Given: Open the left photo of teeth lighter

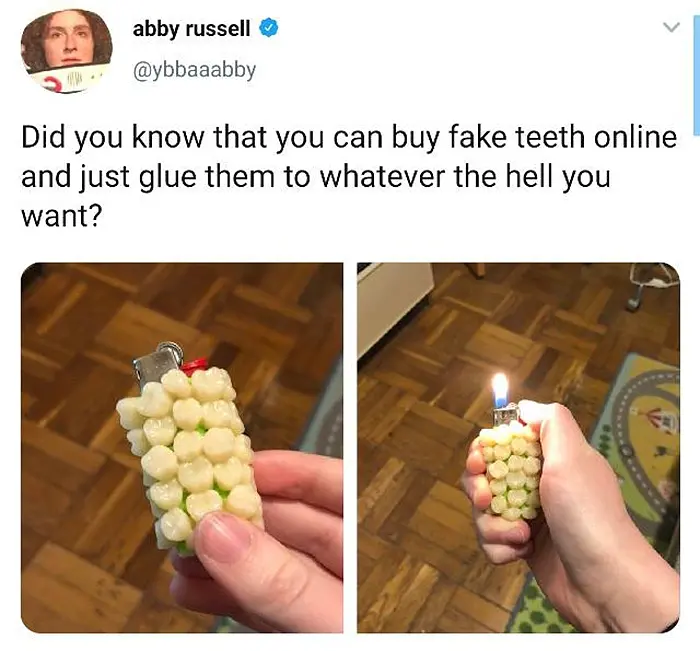Looking at the screenshot, I should [x=182, y=447].
